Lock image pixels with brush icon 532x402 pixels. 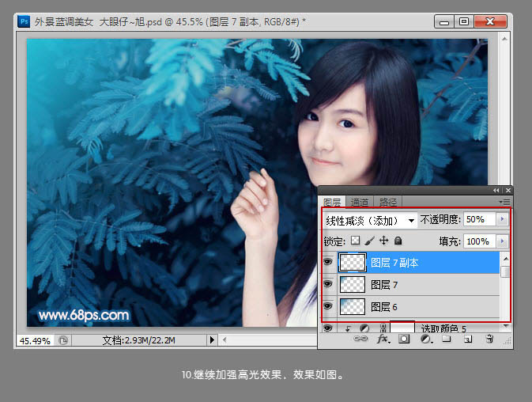point(369,241)
